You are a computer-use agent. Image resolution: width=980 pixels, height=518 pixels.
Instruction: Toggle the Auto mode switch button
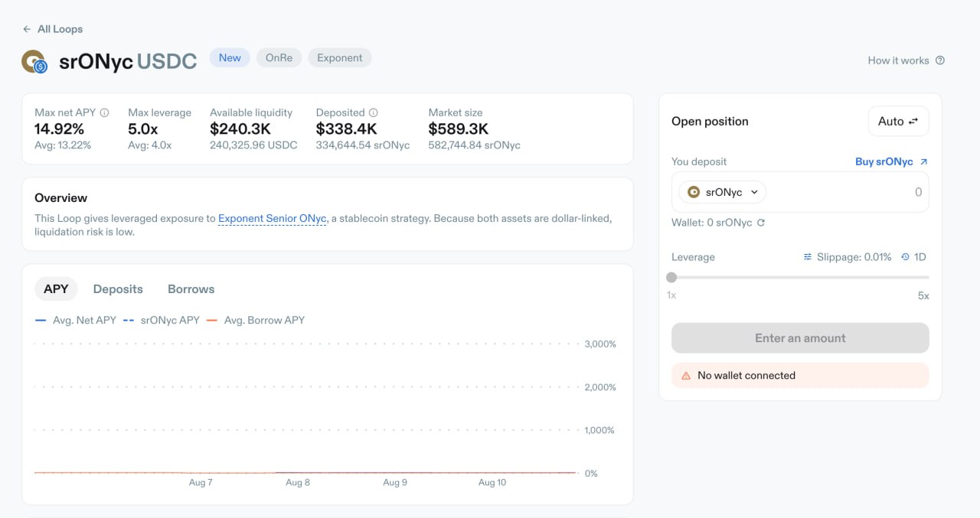point(898,121)
